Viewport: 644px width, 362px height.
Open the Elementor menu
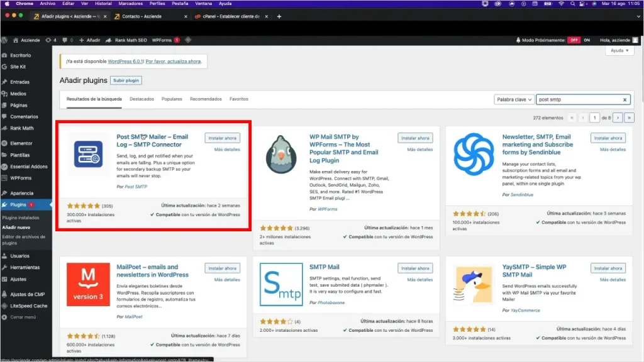coord(21,143)
